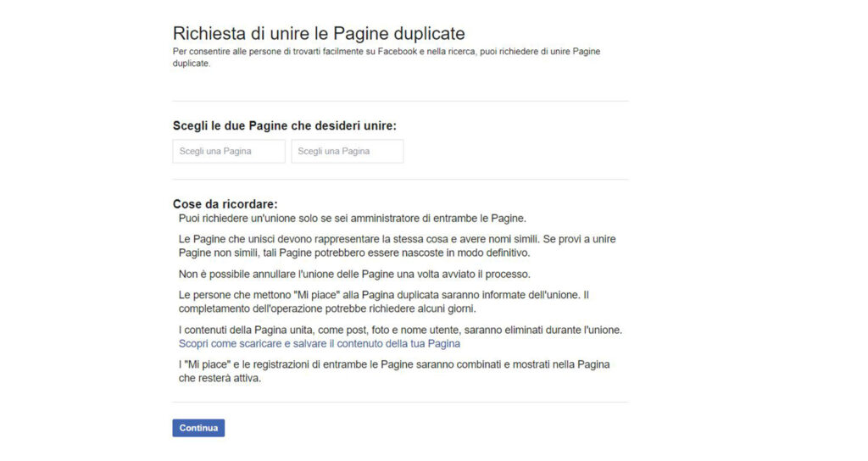The height and width of the screenshot is (461, 868).
Task: Click the first 'Scegli una Pagina' field
Action: [229, 151]
